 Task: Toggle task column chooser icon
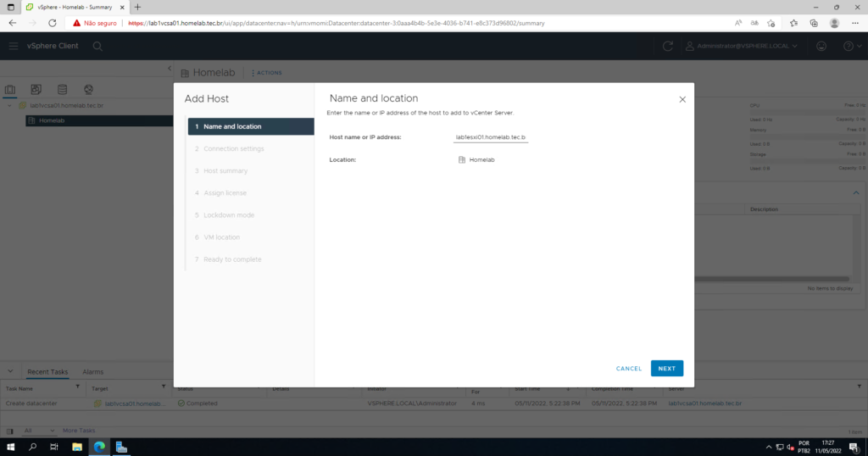(x=10, y=431)
